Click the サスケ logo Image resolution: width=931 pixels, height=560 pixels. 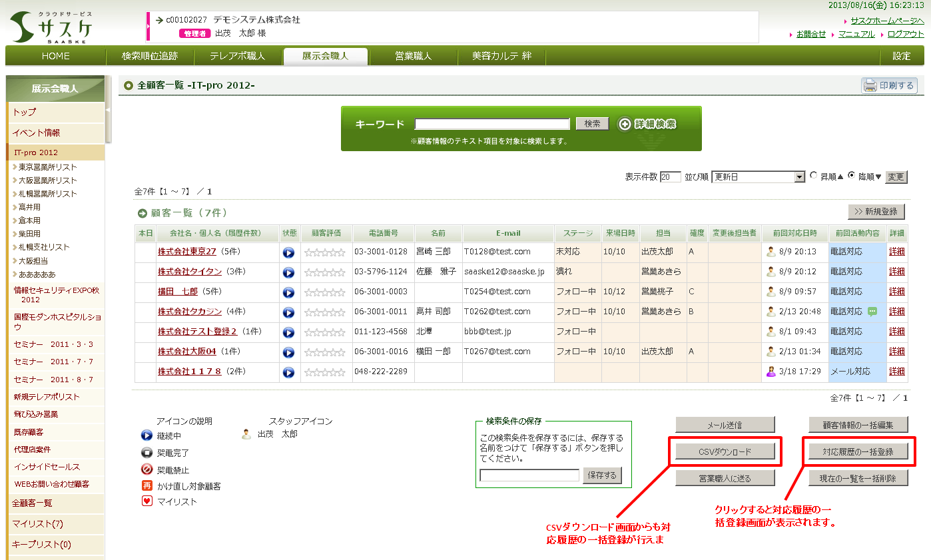pos(52,27)
